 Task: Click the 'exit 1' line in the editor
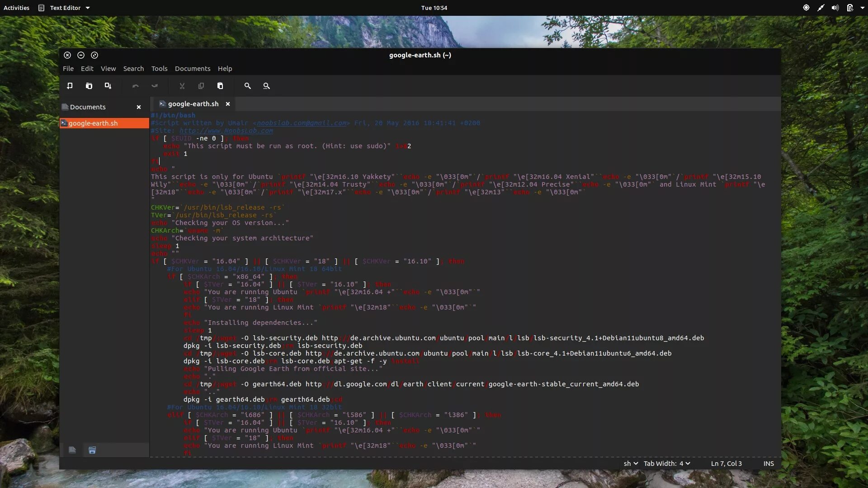tap(175, 154)
